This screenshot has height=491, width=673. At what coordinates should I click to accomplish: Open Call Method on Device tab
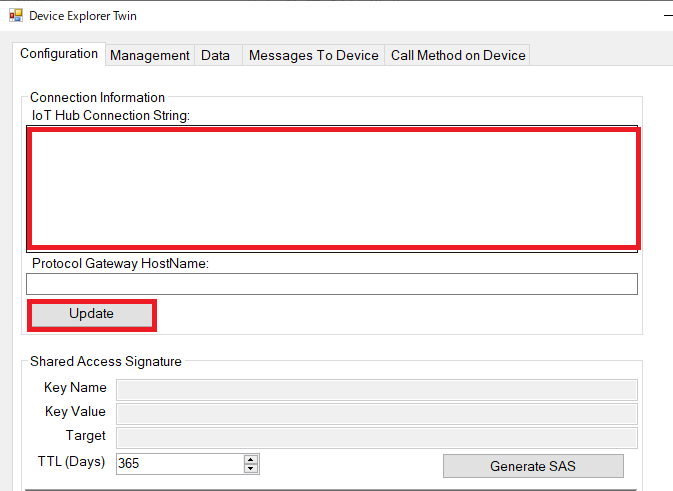pyautogui.click(x=458, y=55)
